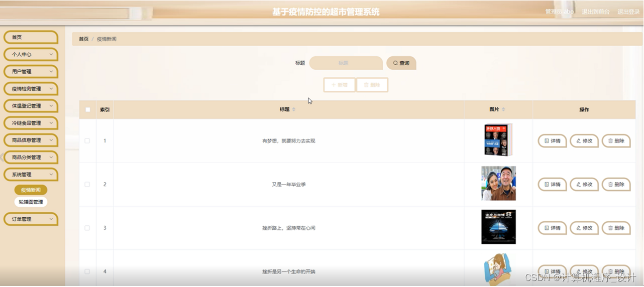Check the checkbox for row 3
Screen dimensions: 644x287
coord(87,228)
